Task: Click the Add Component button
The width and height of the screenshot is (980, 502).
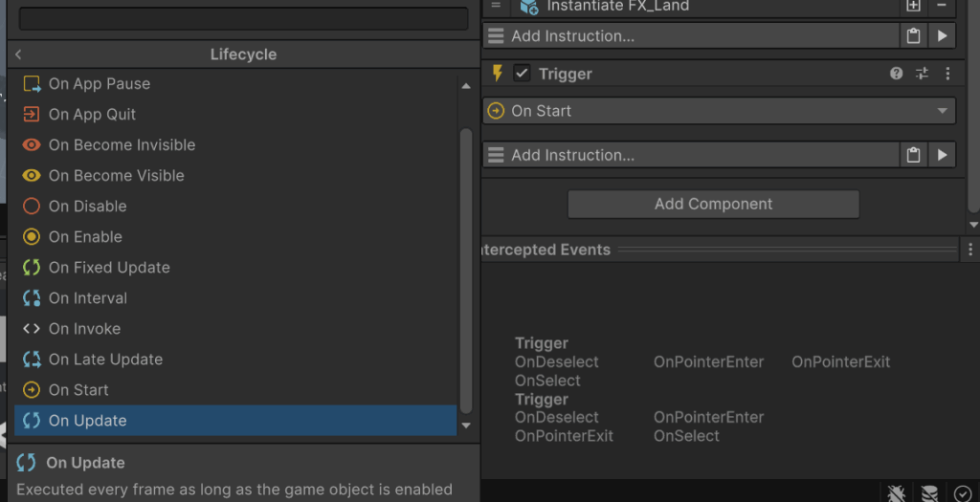Action: click(x=713, y=204)
